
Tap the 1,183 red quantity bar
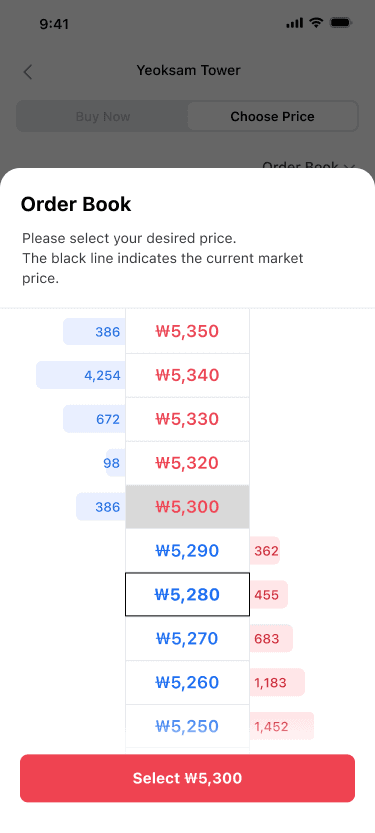277,682
